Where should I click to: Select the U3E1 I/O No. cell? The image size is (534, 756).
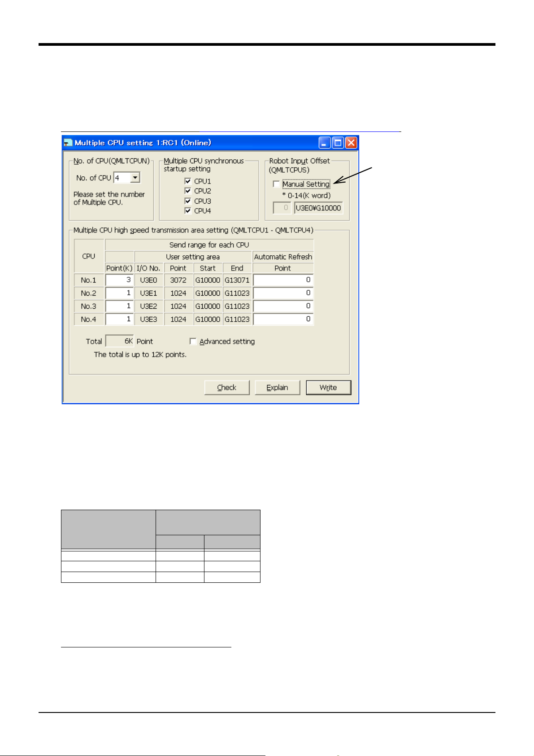click(149, 293)
